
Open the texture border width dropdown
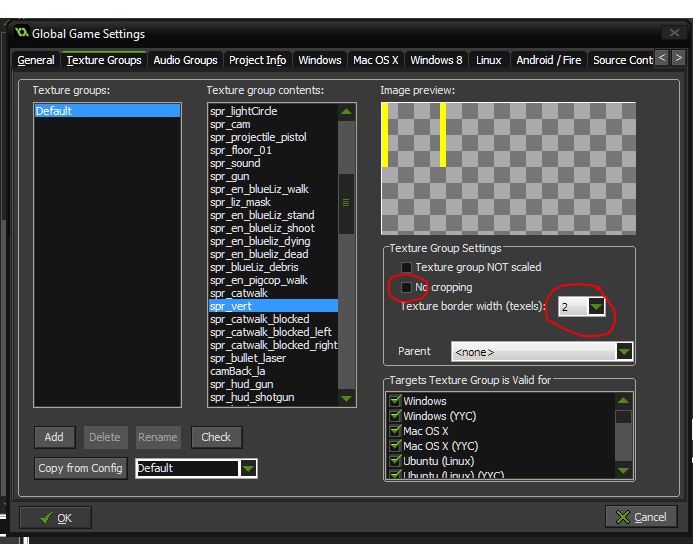[596, 307]
